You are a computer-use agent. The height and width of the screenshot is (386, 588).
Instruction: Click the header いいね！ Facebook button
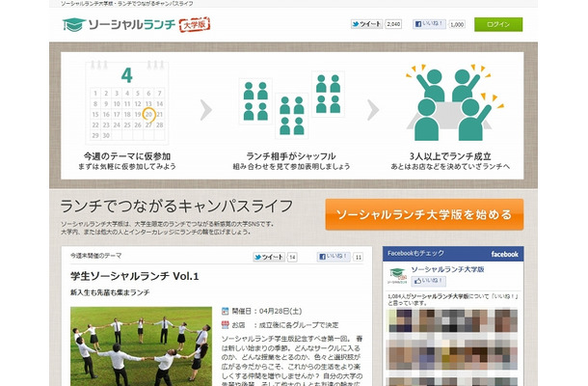click(429, 24)
